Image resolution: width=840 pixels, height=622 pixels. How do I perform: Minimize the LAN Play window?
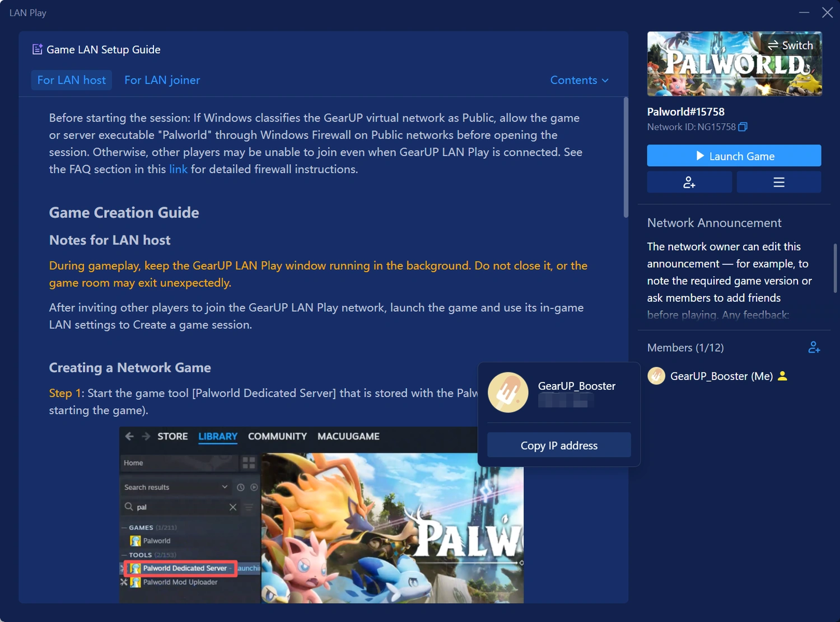coord(804,12)
